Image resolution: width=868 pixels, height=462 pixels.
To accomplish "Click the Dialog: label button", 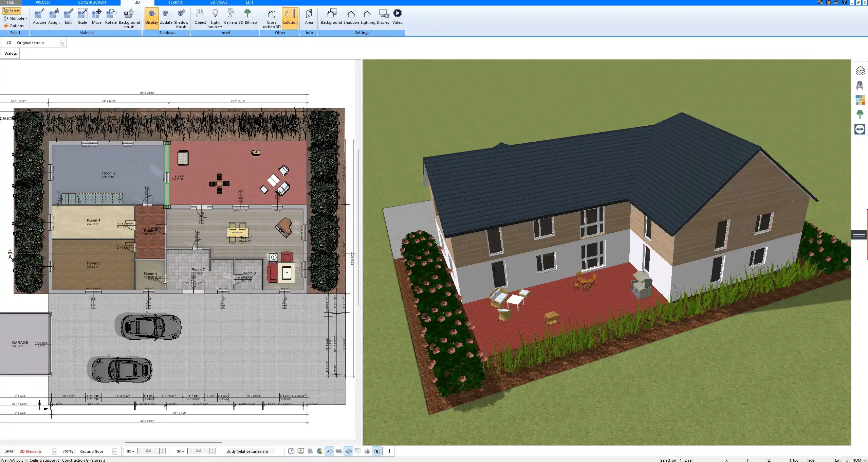I will point(11,53).
